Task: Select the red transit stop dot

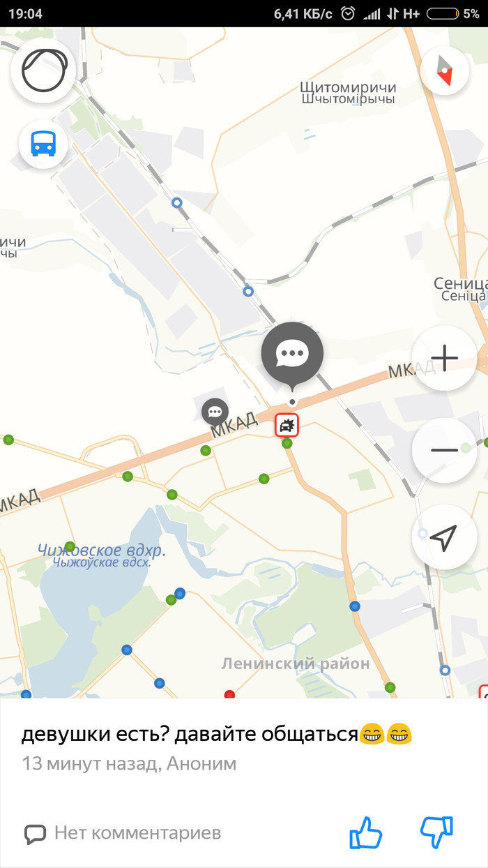Action: pos(229,694)
